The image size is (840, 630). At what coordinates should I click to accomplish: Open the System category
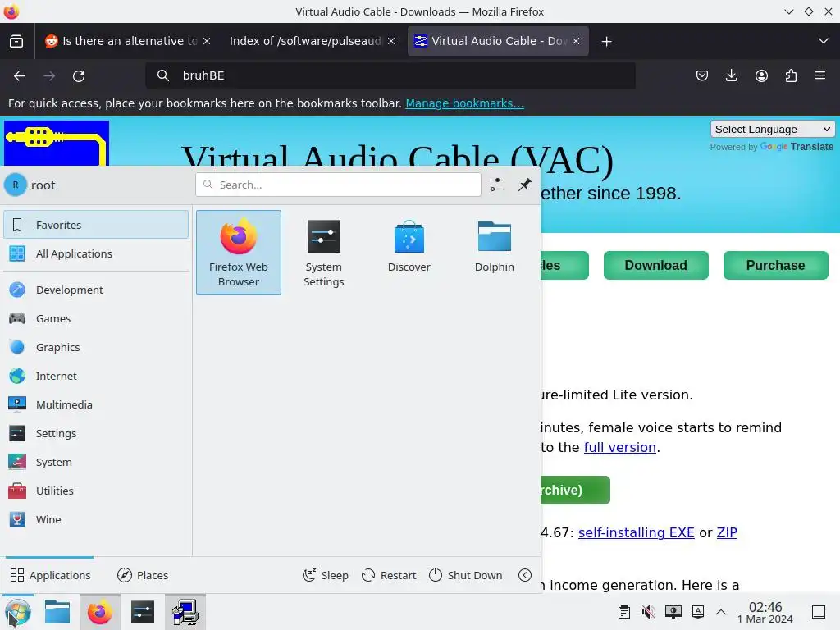96,462
